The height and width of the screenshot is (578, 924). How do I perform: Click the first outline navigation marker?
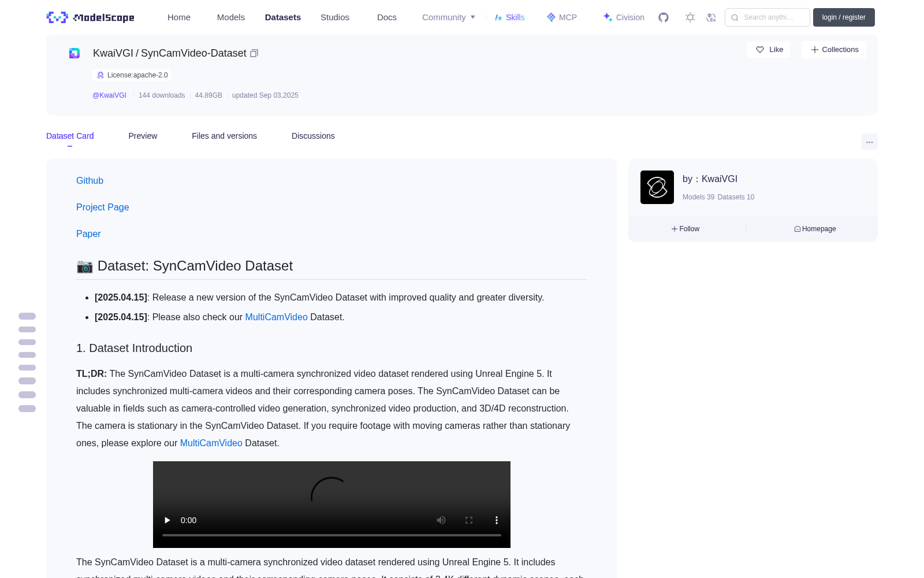27,316
